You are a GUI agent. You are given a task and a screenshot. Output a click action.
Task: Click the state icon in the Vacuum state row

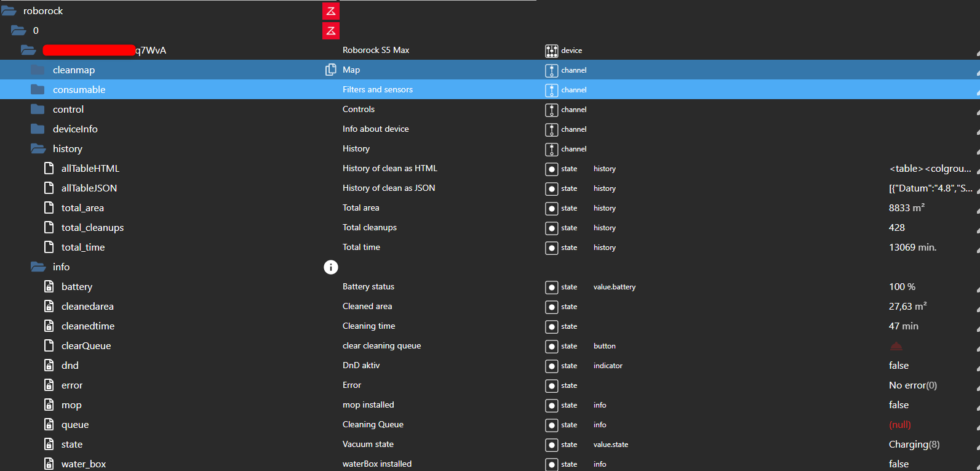[x=552, y=445]
